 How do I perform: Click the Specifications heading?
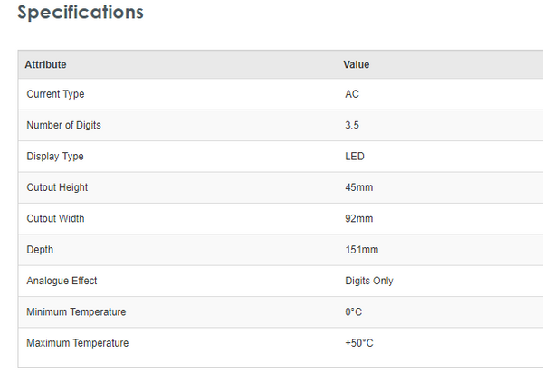pyautogui.click(x=81, y=13)
